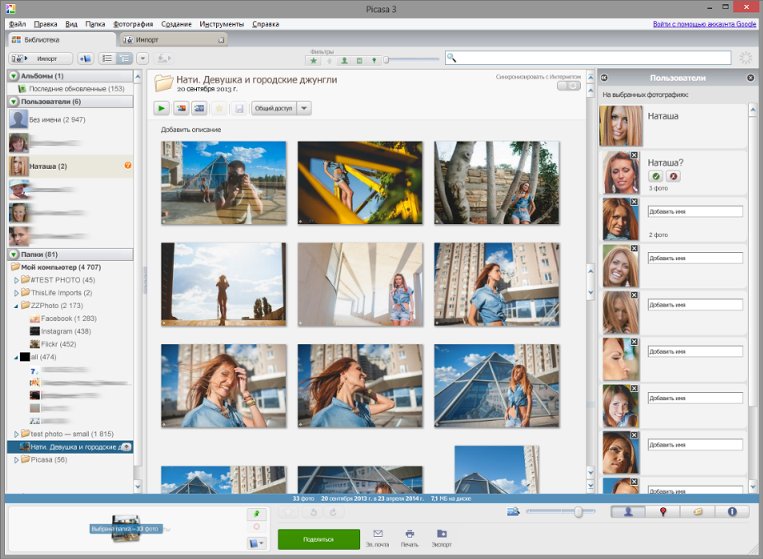The height and width of the screenshot is (559, 763).
Task: Collapse the Папки section
Action: 14,254
